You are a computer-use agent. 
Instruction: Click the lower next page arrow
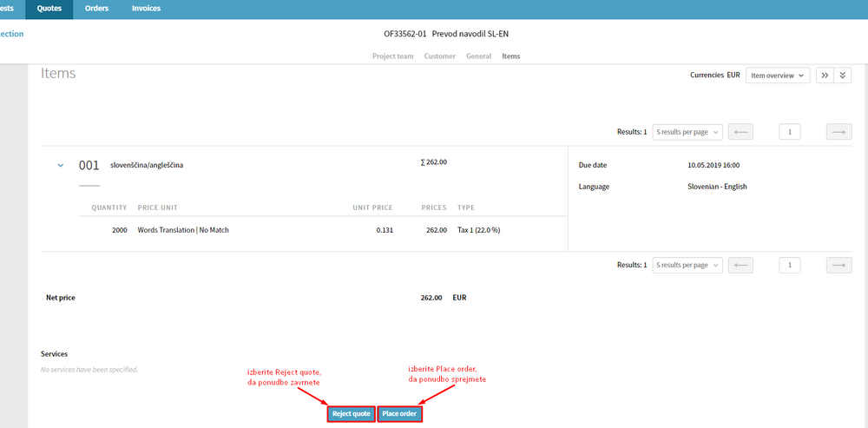click(838, 265)
